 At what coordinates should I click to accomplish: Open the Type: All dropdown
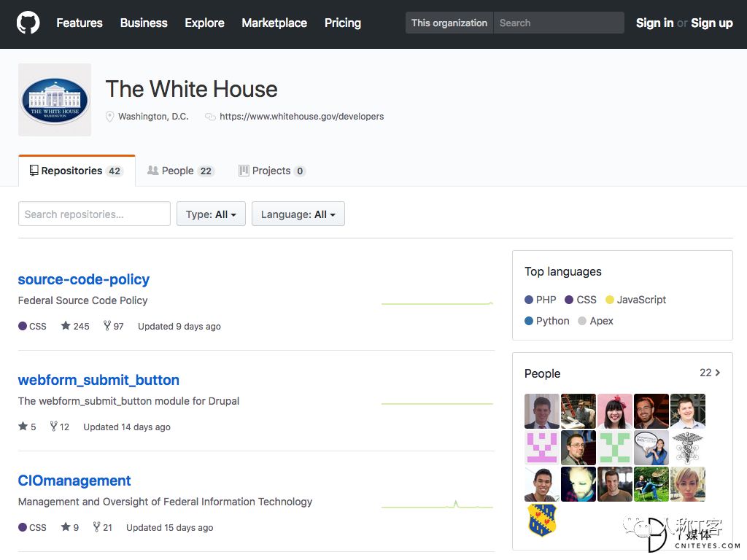click(211, 214)
